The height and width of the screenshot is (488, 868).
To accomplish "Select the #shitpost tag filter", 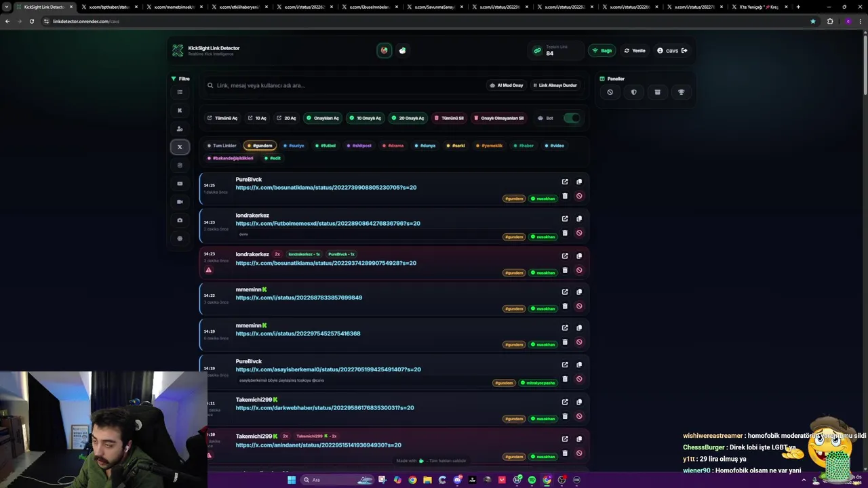I will coord(359,146).
